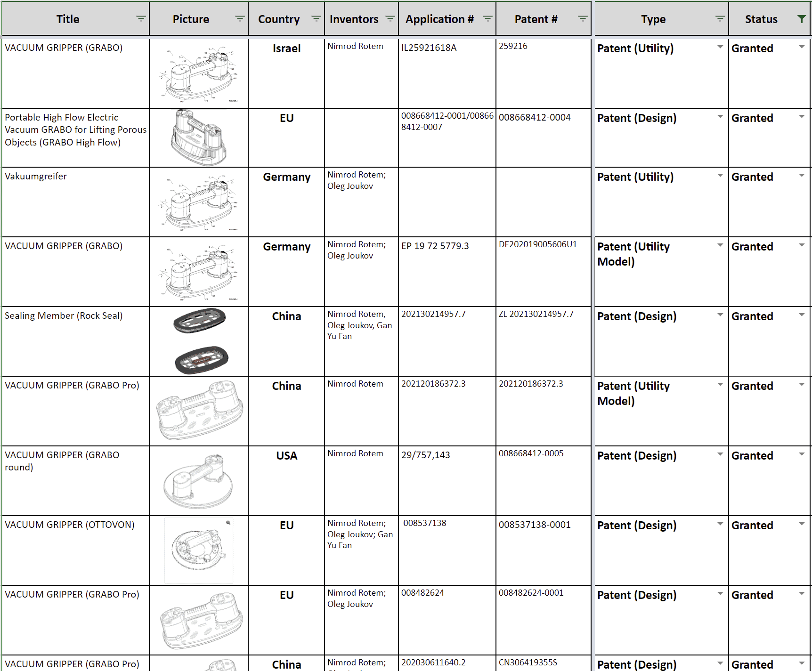Select 'Sealing Member (Rock Seal)' title cell
The height and width of the screenshot is (671, 812).
pyautogui.click(x=75, y=341)
